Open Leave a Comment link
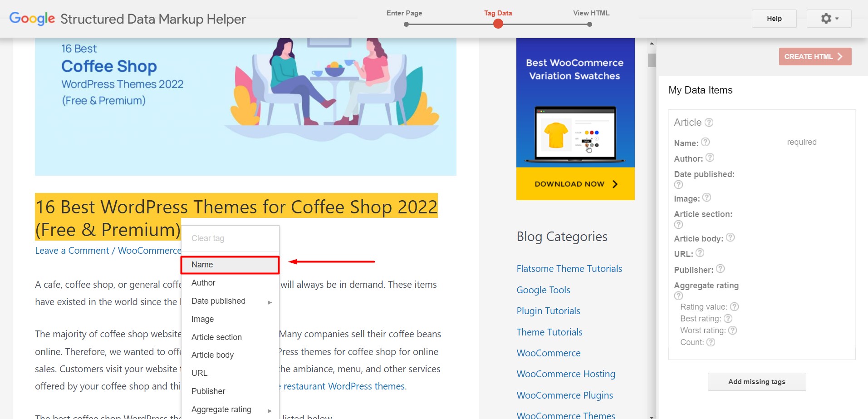868x419 pixels. pos(72,251)
